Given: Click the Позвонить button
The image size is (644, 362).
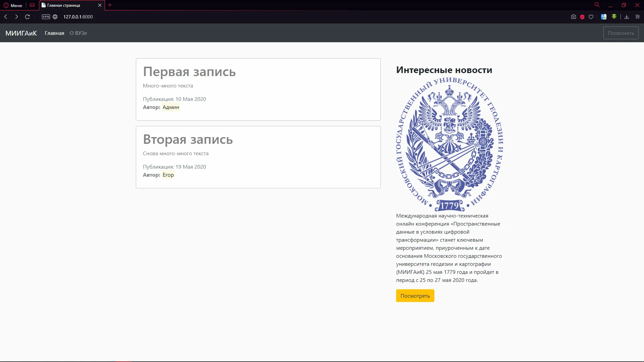Looking at the screenshot, I should pyautogui.click(x=621, y=33).
